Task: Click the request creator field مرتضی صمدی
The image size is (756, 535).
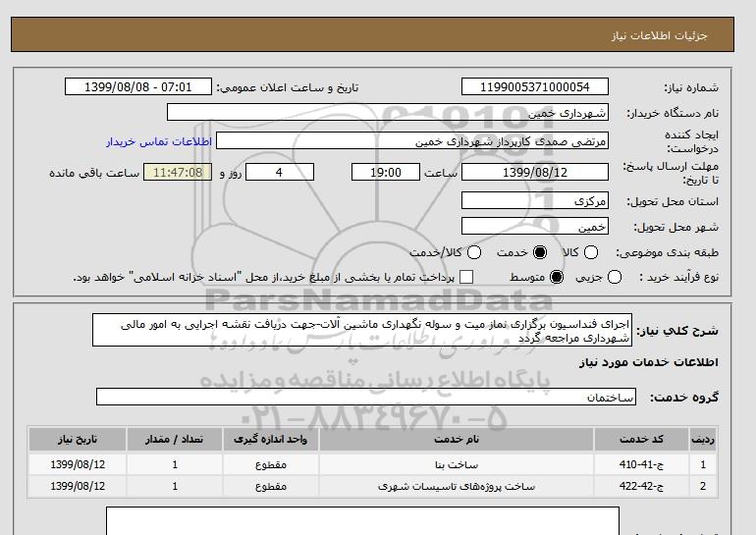Action: point(412,141)
